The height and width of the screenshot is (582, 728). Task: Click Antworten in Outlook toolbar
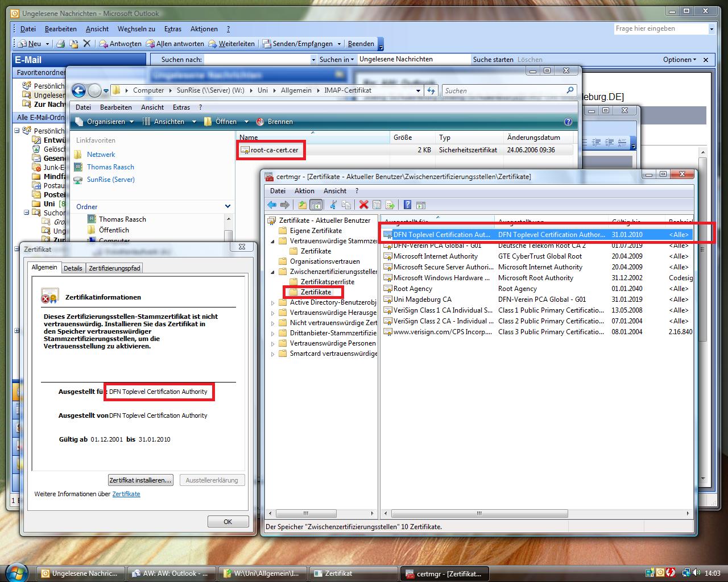pyautogui.click(x=120, y=44)
